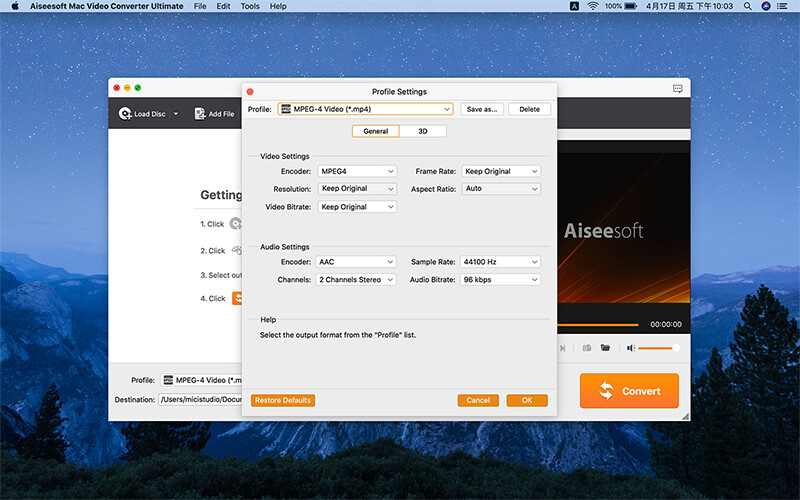
Task: Click main window Profile selector
Action: [201, 380]
